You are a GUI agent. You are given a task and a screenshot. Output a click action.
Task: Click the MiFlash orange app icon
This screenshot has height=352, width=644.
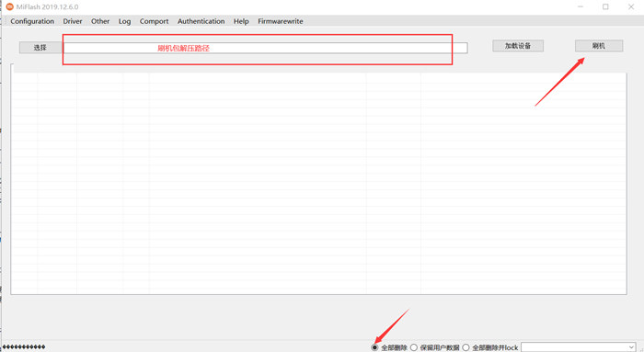coord(9,6)
